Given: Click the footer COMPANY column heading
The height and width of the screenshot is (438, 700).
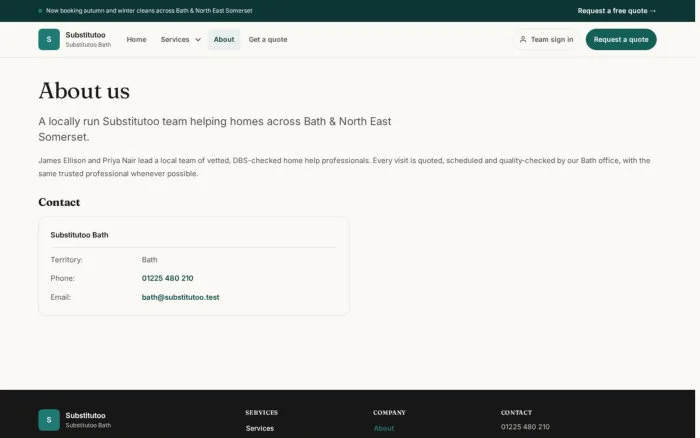Looking at the screenshot, I should tap(389, 413).
